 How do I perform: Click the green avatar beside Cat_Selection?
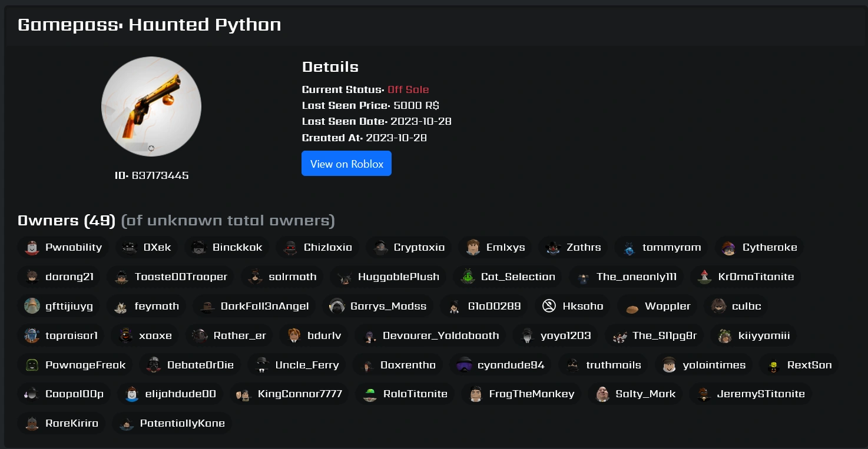click(468, 277)
